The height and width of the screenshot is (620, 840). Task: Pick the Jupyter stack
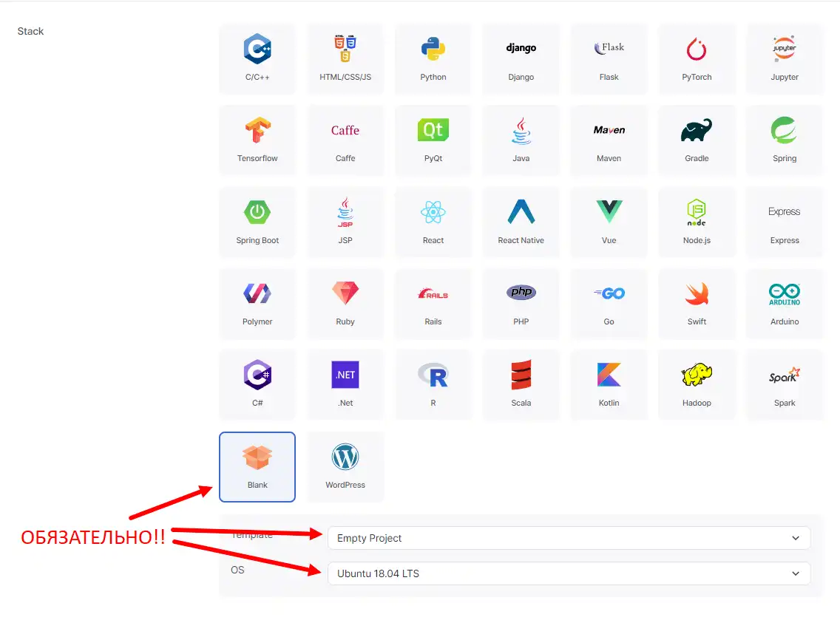785,59
